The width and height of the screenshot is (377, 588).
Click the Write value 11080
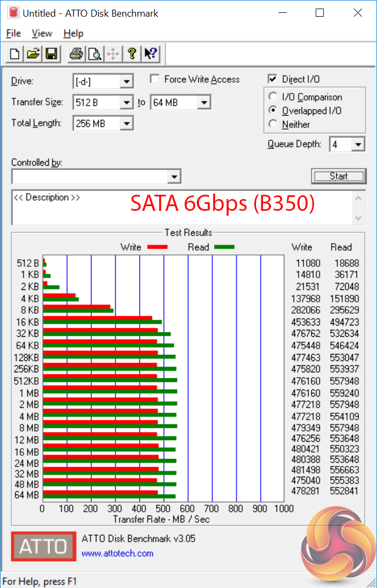pyautogui.click(x=308, y=263)
